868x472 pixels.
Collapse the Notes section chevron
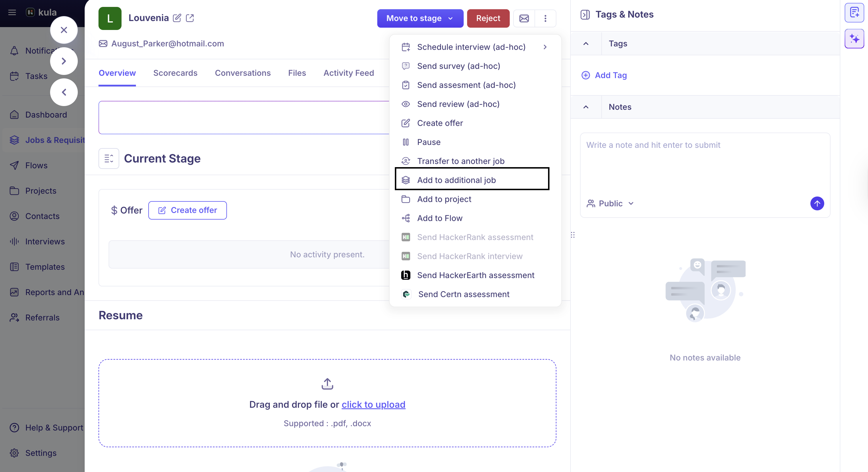(586, 107)
